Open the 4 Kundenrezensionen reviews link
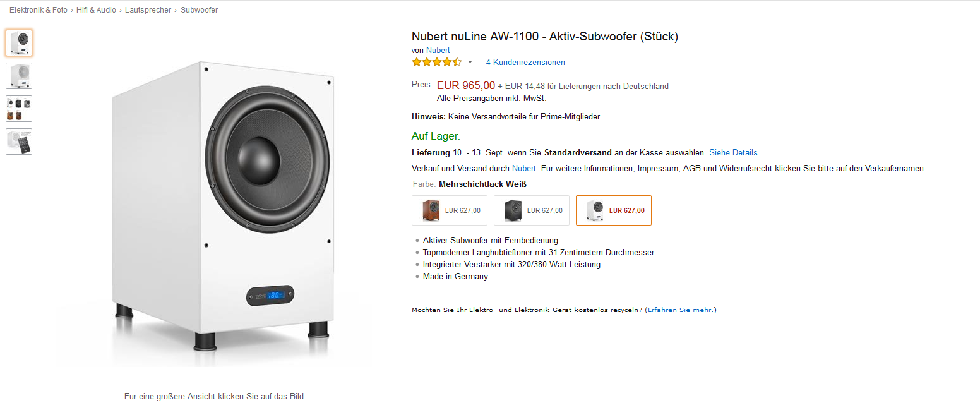Screen dimensions: 980x410 point(525,62)
